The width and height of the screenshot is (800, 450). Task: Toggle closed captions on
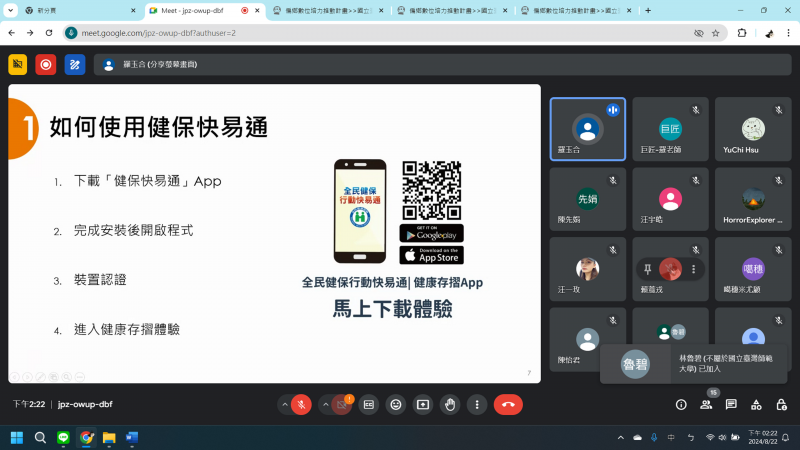coord(369,404)
